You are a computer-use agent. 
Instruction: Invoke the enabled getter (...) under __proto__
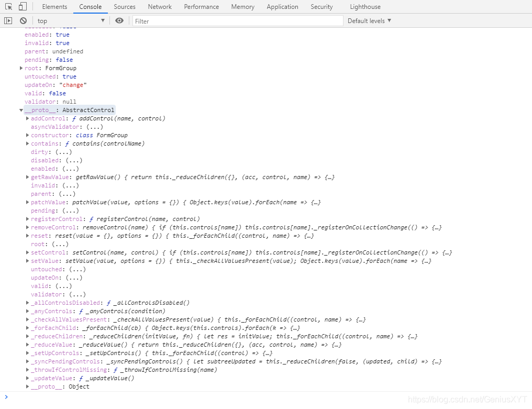(70, 169)
